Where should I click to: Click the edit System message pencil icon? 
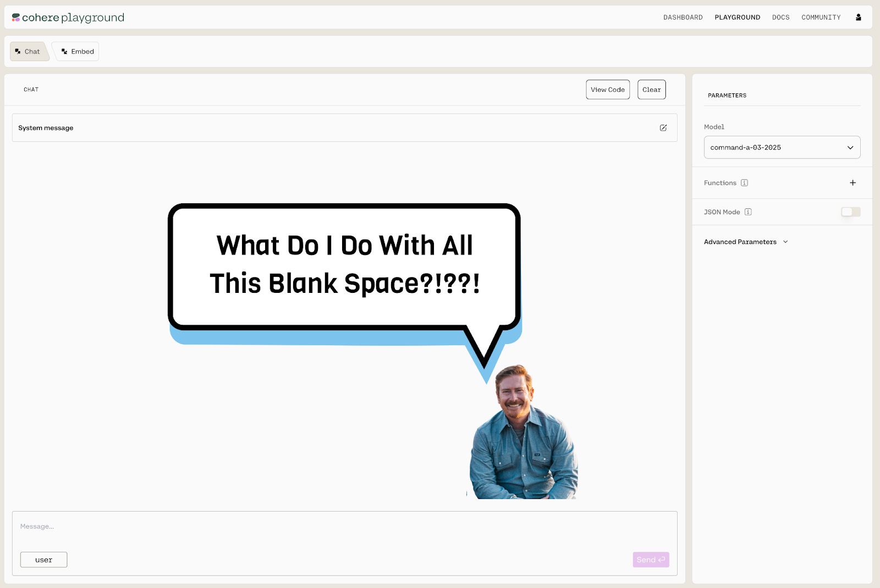pos(663,128)
